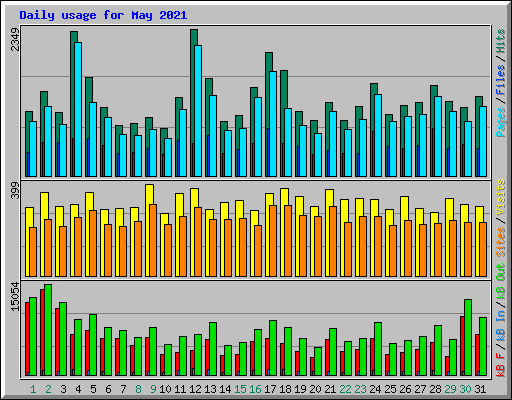Click day 17 on the x-axis
Image resolution: width=512 pixels, height=400 pixels.
270,389
